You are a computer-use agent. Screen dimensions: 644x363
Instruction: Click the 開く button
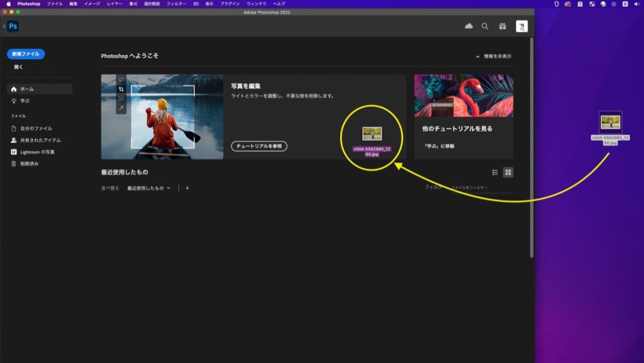18,67
